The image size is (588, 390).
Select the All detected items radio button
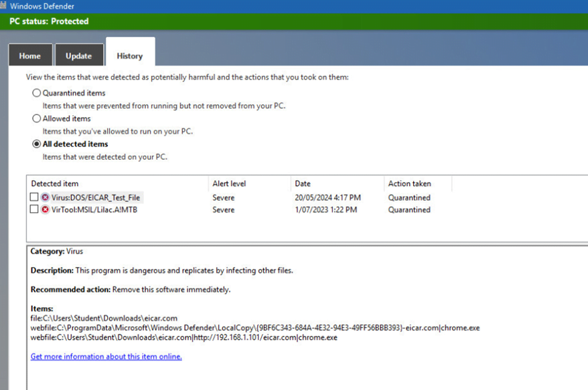[x=36, y=144]
